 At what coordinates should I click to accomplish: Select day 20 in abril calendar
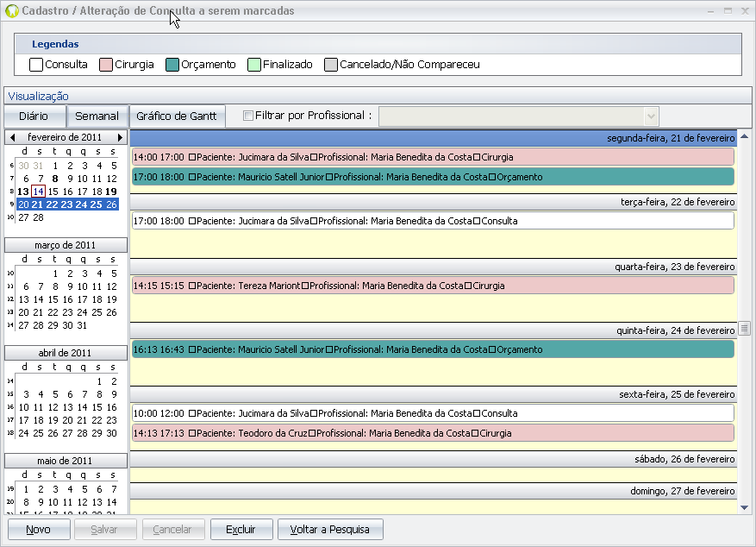tap(67, 421)
